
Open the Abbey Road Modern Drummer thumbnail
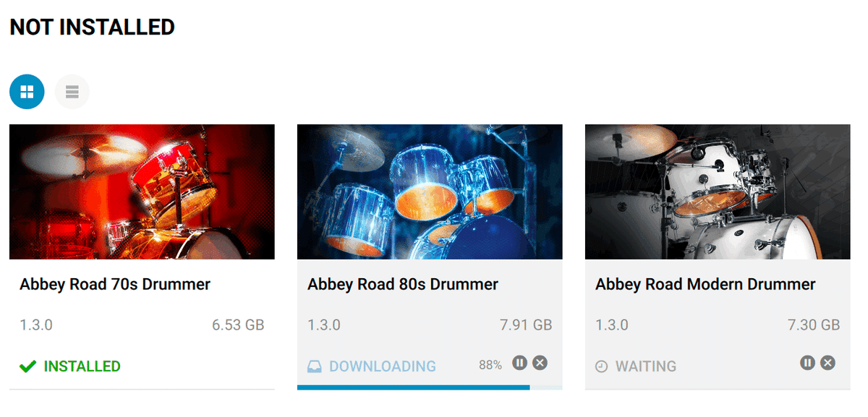(718, 192)
